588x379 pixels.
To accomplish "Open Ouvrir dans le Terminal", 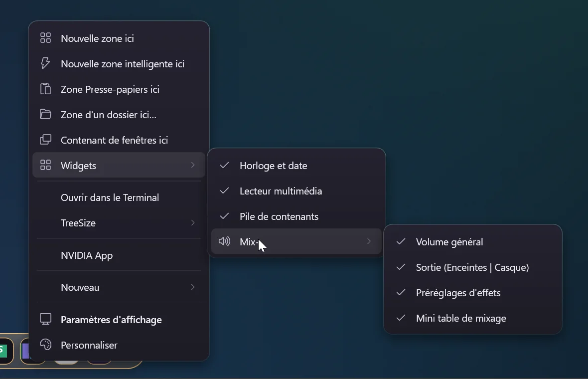I will pos(119,197).
